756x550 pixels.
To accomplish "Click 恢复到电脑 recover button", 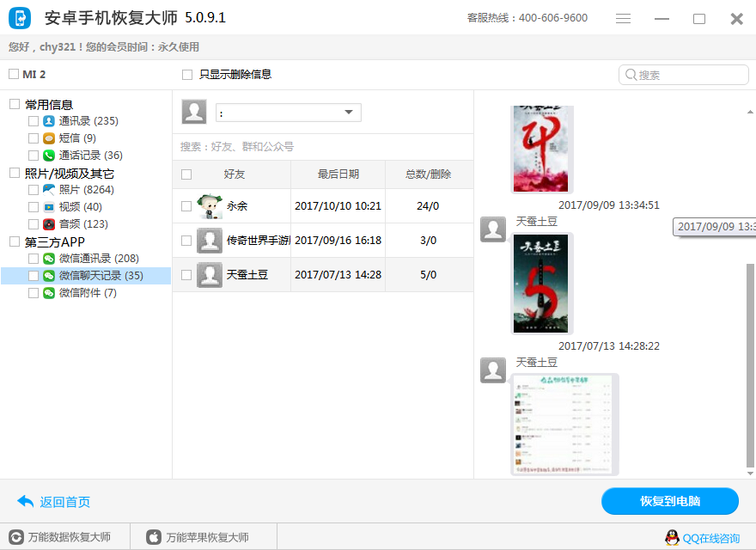I will pos(670,501).
